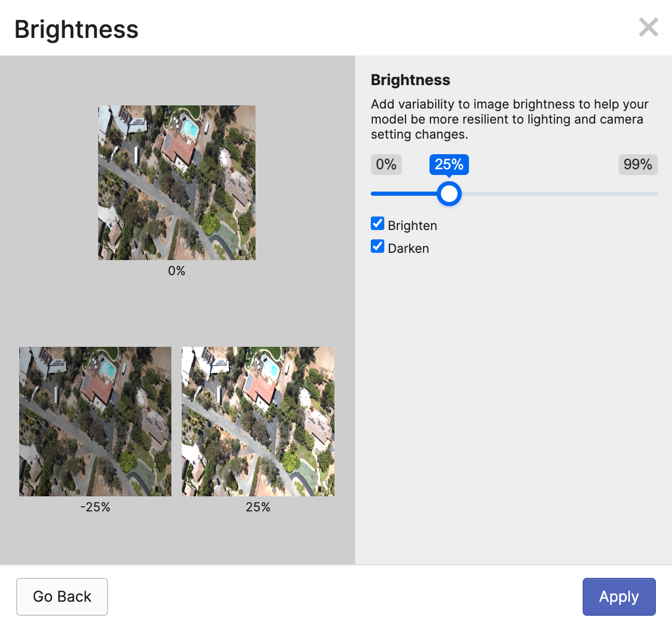Select the darkened -25% preview image
The image size is (672, 622).
[x=95, y=422]
